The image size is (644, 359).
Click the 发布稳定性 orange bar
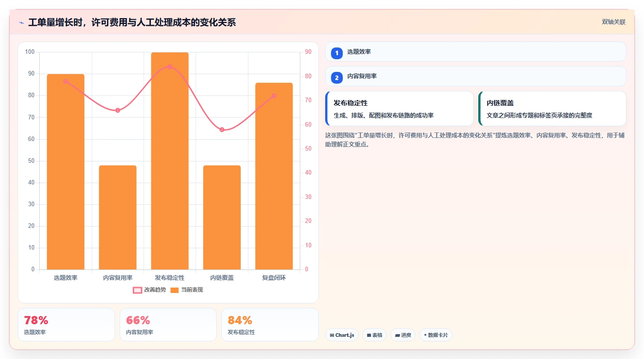pyautogui.click(x=170, y=161)
